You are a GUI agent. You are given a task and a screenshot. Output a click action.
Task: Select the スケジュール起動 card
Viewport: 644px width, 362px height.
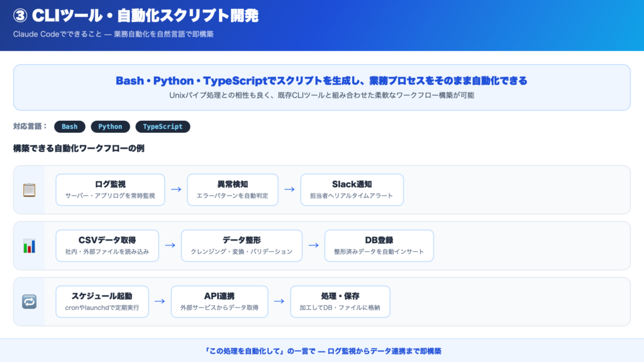click(102, 302)
